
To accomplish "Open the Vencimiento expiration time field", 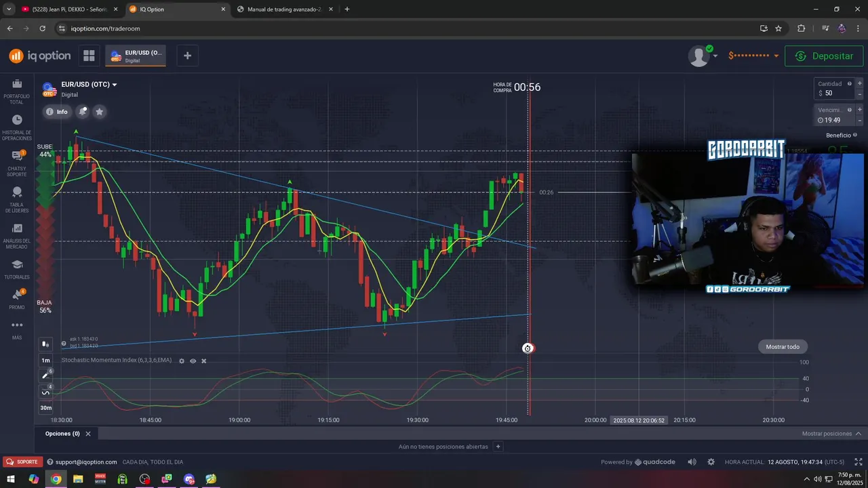I will pos(834,115).
